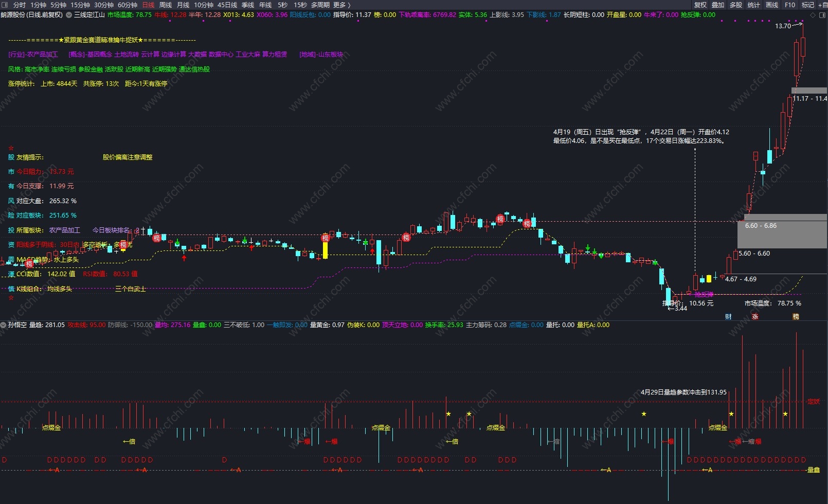Open 画线 drawing tools
The image size is (828, 504).
click(772, 5)
